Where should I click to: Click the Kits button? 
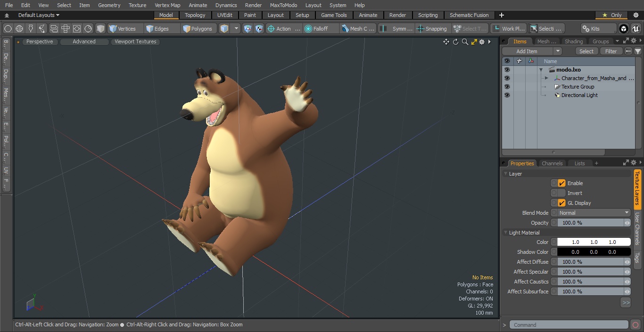598,29
